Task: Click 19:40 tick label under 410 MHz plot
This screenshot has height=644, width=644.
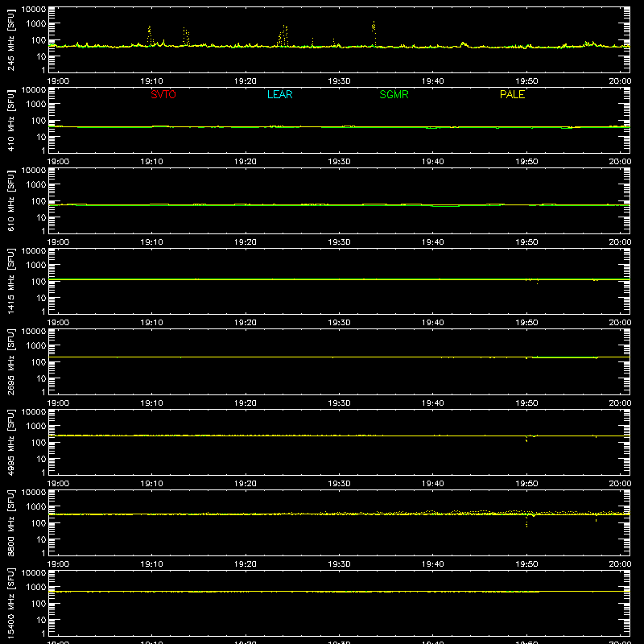Action: 432,162
